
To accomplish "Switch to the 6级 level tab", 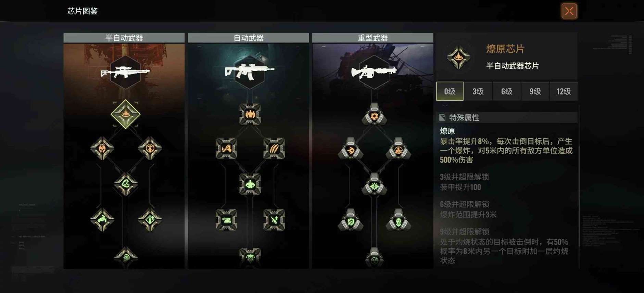I will (x=507, y=91).
